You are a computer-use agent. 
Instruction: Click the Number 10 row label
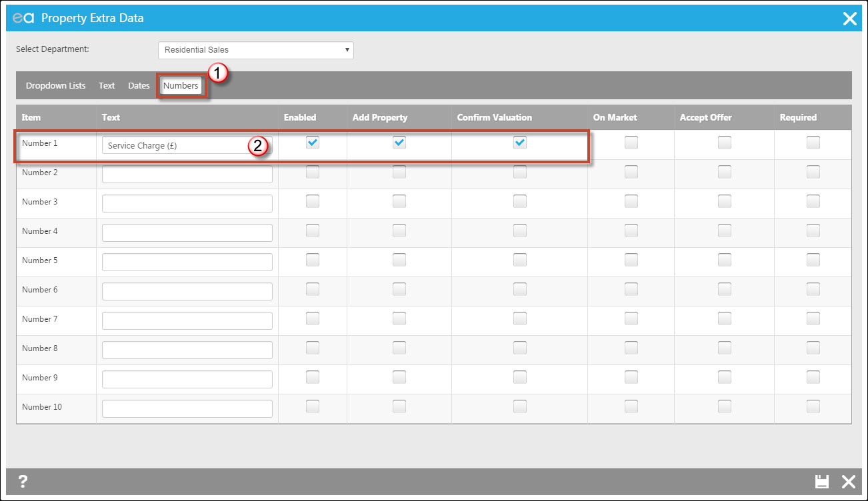[42, 407]
